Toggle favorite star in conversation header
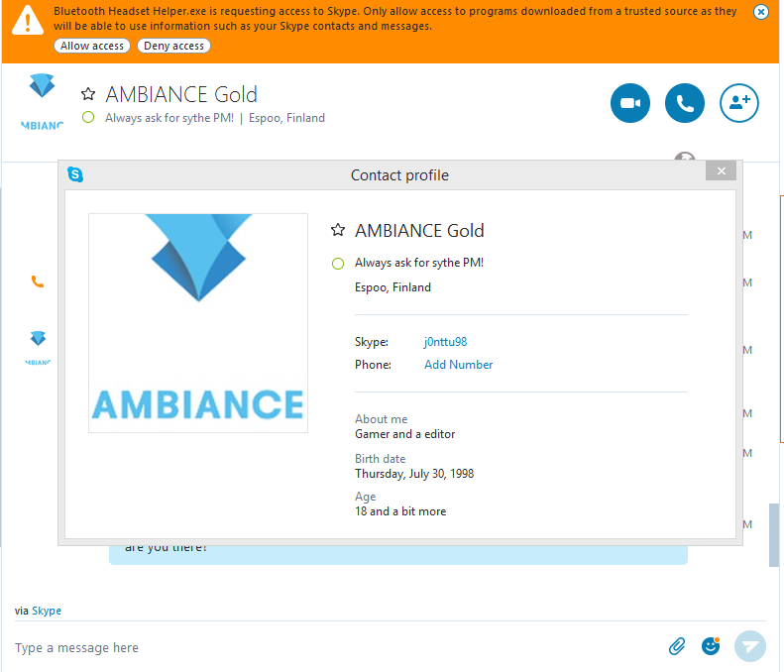 pyautogui.click(x=88, y=93)
